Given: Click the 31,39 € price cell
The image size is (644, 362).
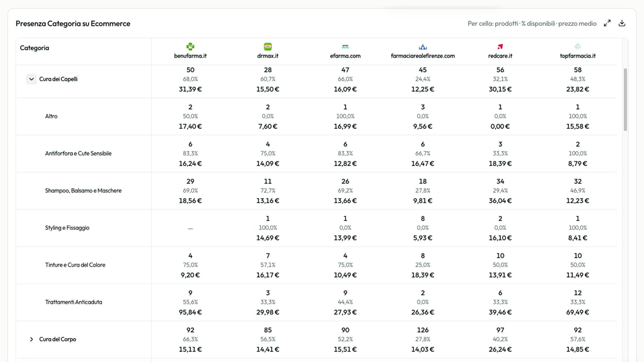Looking at the screenshot, I should click(190, 90).
